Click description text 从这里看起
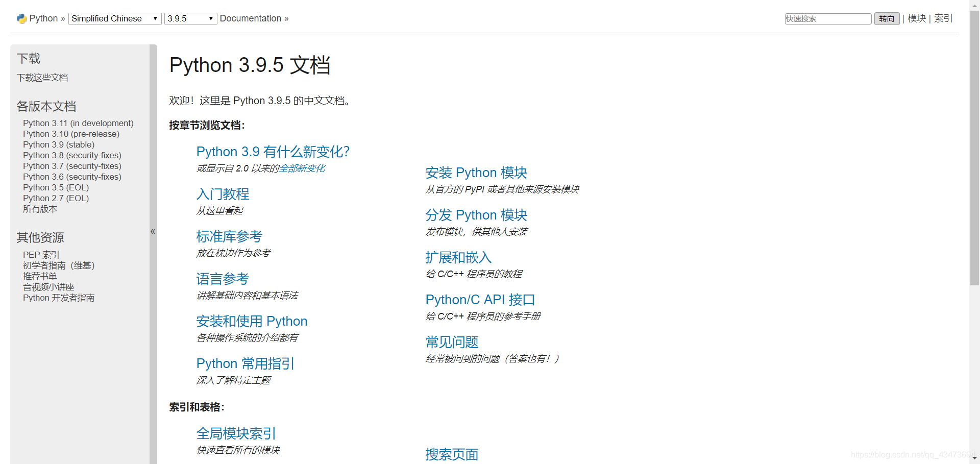The width and height of the screenshot is (980, 464). pyautogui.click(x=220, y=211)
